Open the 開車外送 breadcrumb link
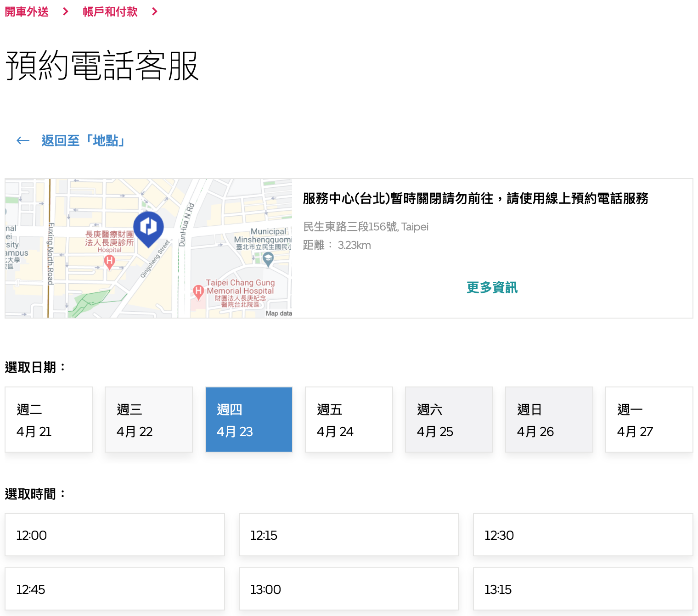698x616 pixels. [x=27, y=11]
